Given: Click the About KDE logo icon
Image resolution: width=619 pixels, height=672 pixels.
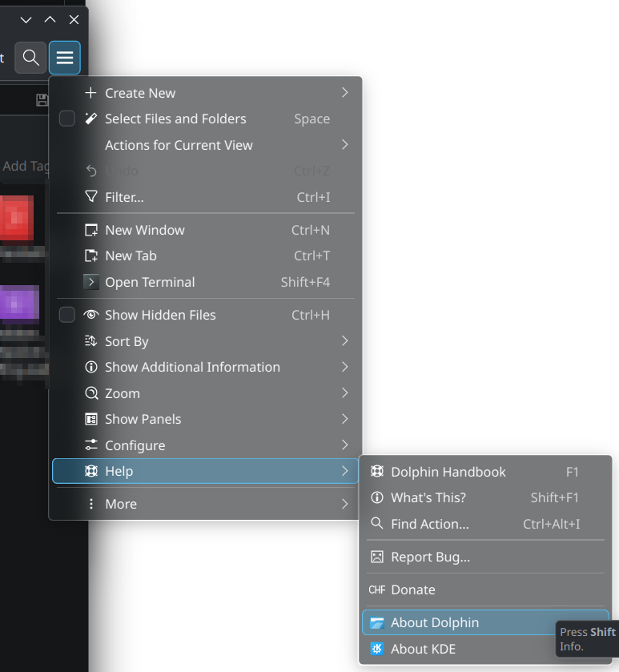Looking at the screenshot, I should pos(377,649).
